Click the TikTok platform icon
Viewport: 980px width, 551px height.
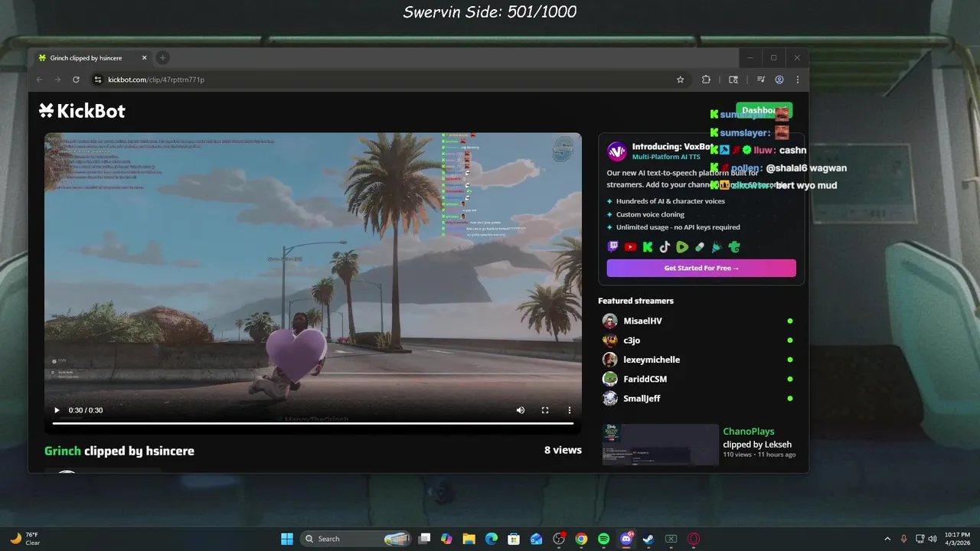pyautogui.click(x=665, y=247)
